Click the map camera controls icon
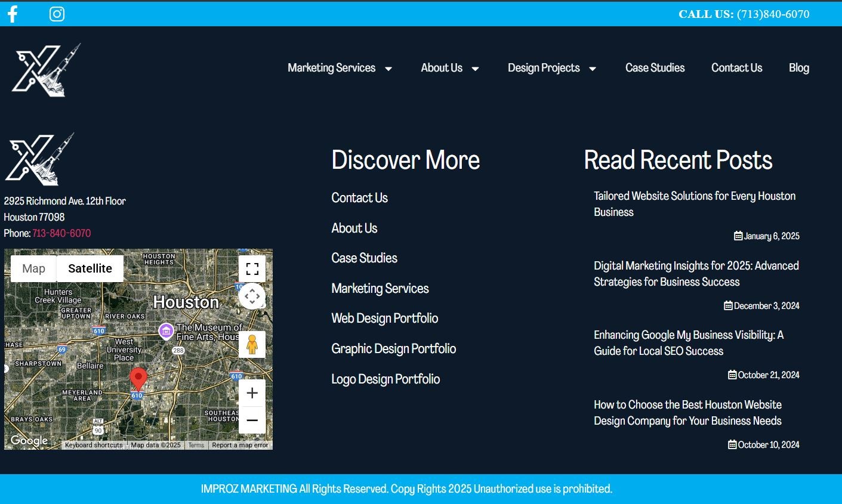 click(252, 296)
